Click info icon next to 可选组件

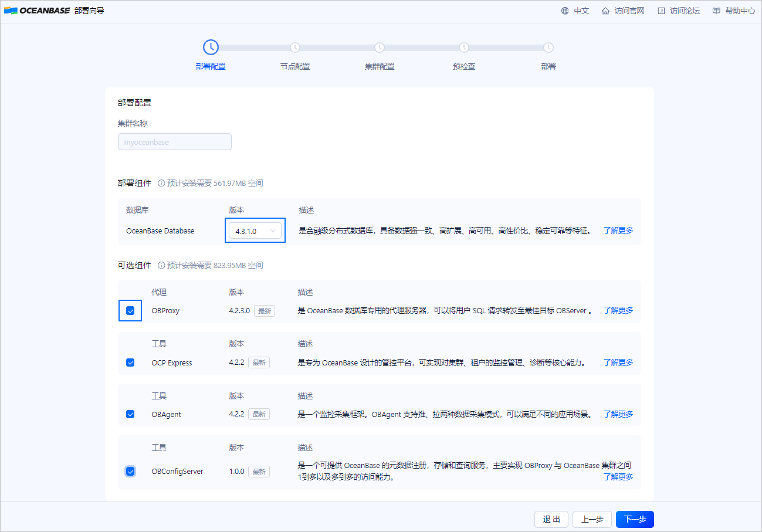[161, 265]
